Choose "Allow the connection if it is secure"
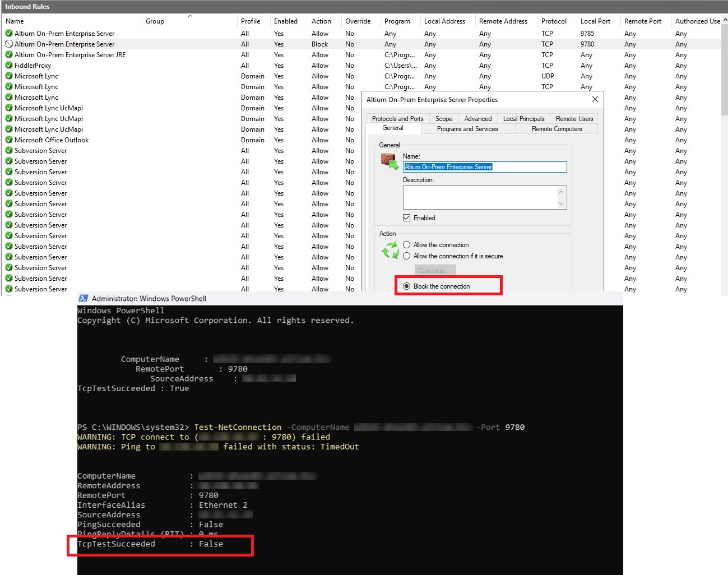This screenshot has width=728, height=575. point(407,256)
